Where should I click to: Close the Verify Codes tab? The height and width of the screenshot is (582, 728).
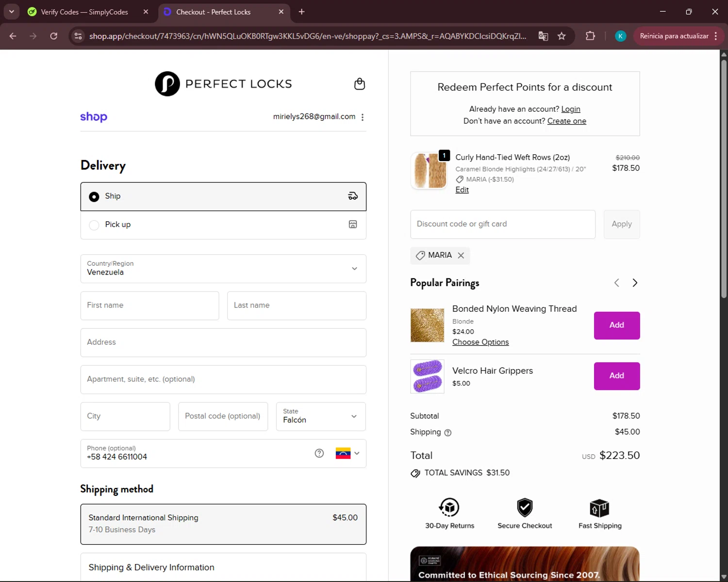click(146, 12)
